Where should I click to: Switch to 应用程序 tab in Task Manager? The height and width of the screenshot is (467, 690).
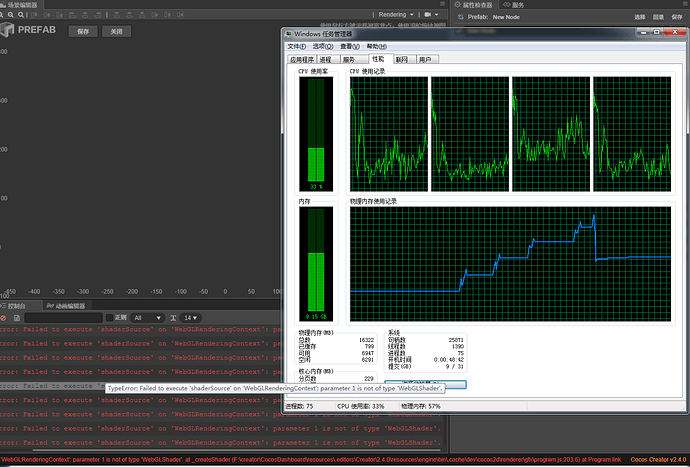(302, 59)
